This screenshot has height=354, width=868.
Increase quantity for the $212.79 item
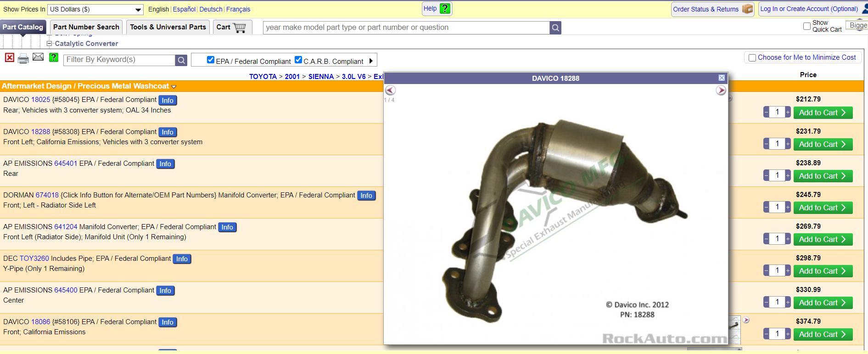click(x=788, y=112)
